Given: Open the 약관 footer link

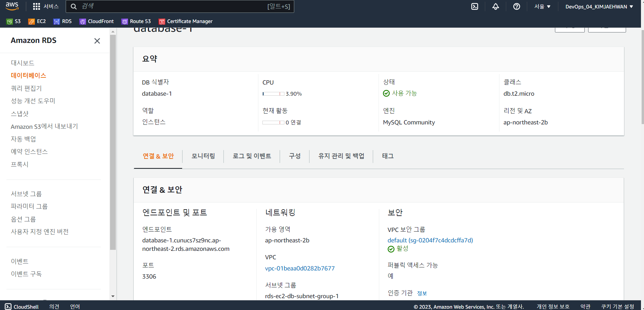Looking at the screenshot, I should [585, 307].
